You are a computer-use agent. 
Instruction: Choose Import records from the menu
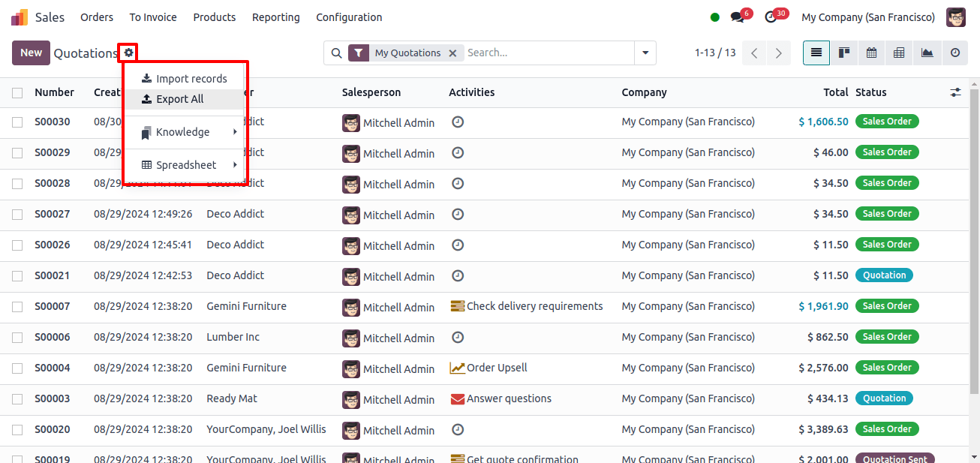tap(185, 79)
